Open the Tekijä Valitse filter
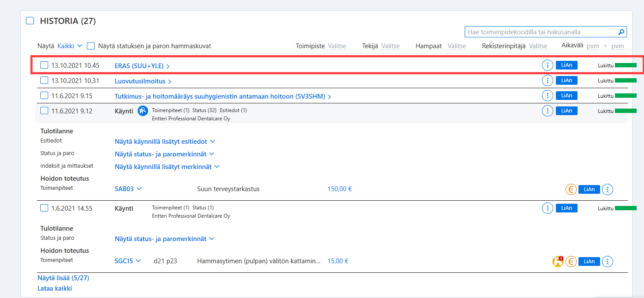644x298 pixels. (x=390, y=46)
